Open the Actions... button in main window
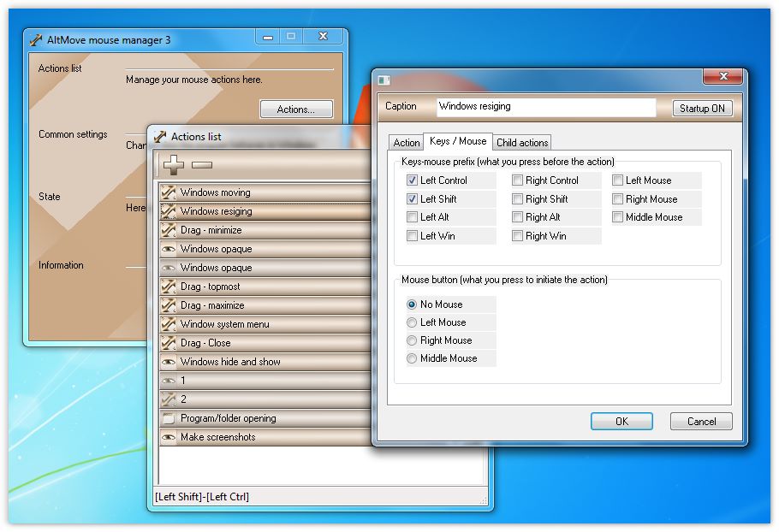 (x=295, y=109)
